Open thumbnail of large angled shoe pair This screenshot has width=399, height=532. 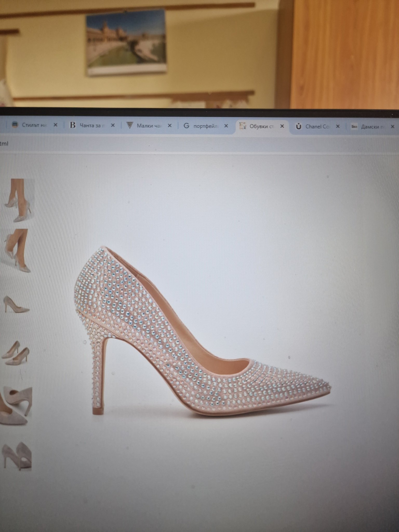pos(16,406)
